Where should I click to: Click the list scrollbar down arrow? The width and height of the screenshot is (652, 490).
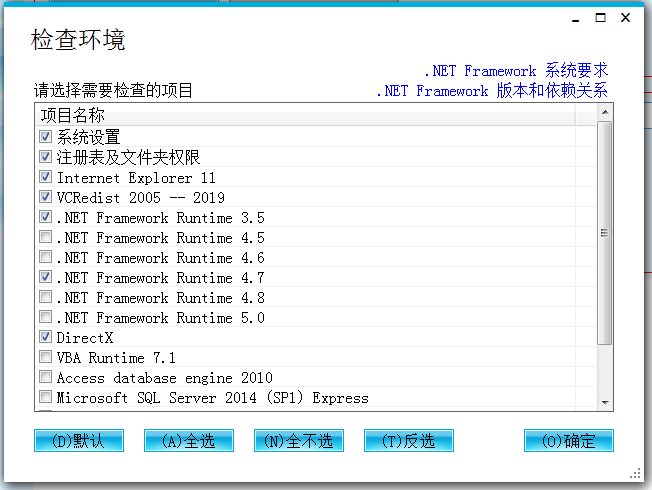coord(605,401)
